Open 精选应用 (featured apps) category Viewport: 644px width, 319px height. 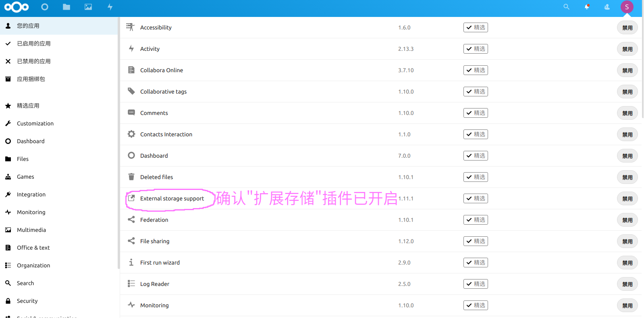[x=59, y=106]
